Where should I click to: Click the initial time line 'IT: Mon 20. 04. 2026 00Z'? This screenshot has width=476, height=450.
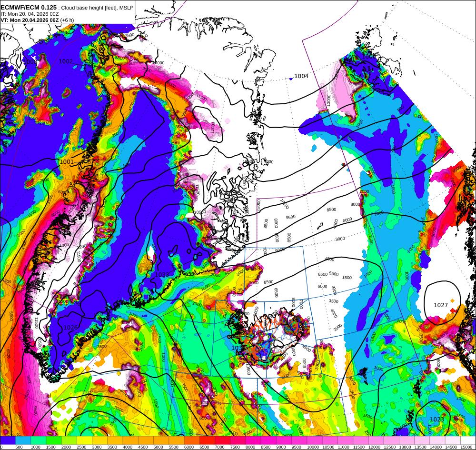pos(30,14)
